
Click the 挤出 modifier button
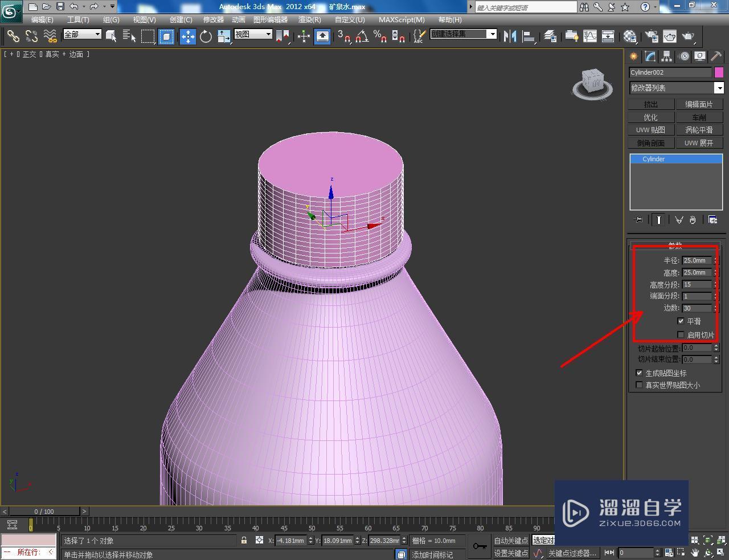click(x=651, y=104)
